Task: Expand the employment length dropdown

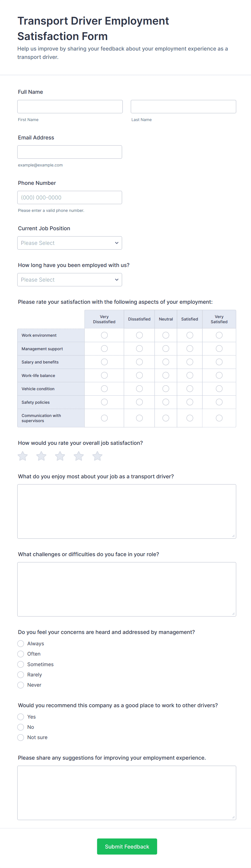Action: tap(70, 280)
